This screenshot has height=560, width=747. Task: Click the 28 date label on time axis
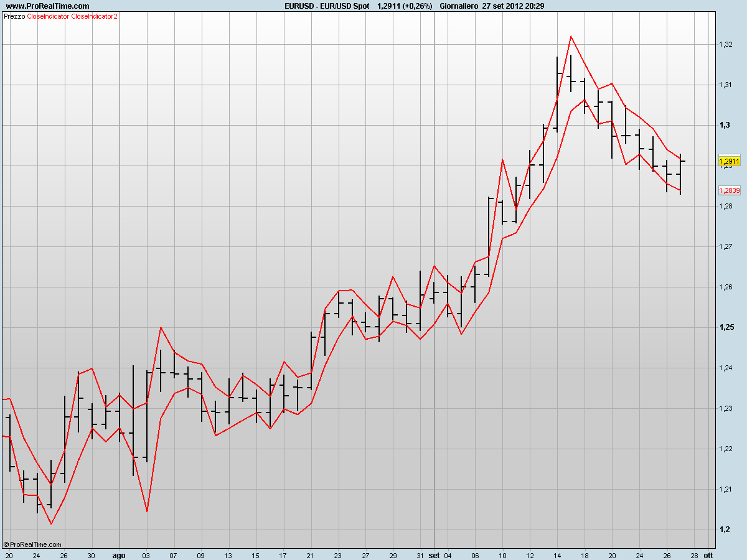[x=694, y=554]
